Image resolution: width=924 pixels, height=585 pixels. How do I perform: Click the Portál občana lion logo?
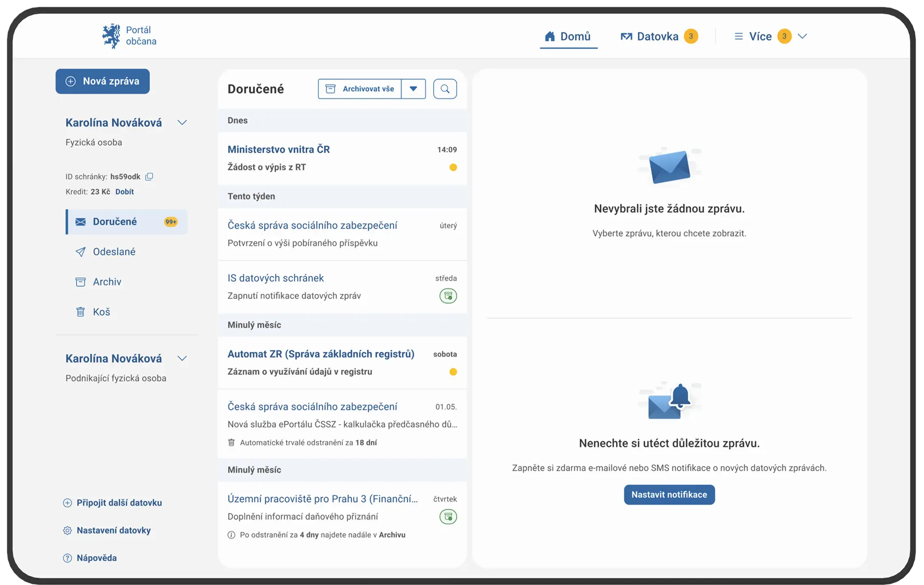point(111,36)
